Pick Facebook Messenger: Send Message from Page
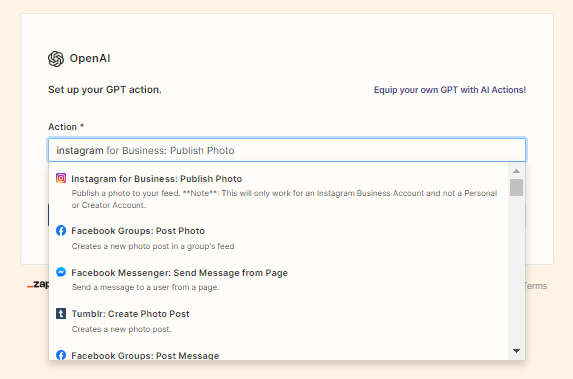573x379 pixels. 278,280
